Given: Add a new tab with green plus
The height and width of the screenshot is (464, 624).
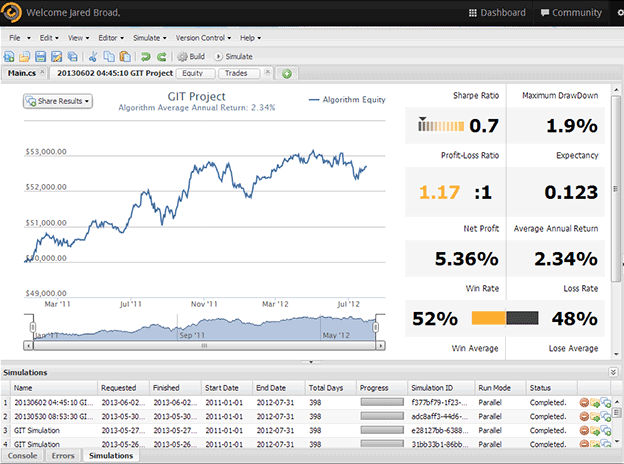Looking at the screenshot, I should 287,73.
